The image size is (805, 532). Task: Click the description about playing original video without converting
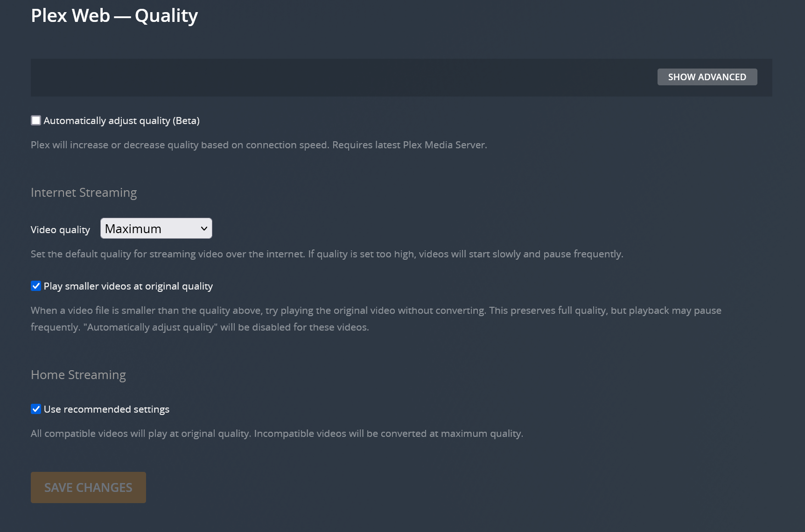pos(376,311)
